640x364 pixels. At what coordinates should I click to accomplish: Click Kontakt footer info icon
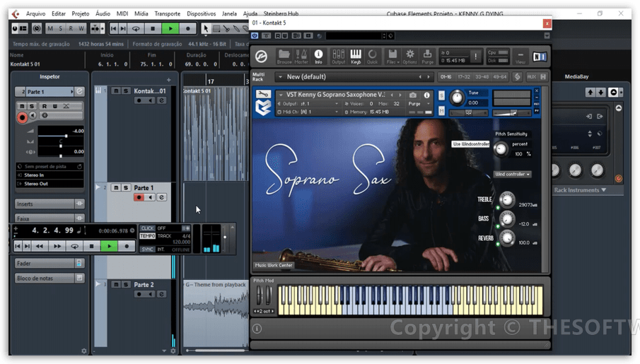(257, 329)
